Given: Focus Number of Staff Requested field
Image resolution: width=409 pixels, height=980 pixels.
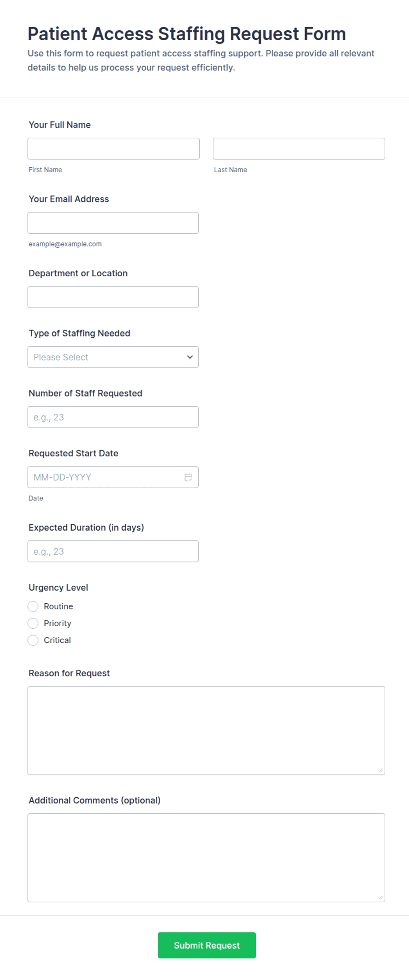Looking at the screenshot, I should (113, 417).
